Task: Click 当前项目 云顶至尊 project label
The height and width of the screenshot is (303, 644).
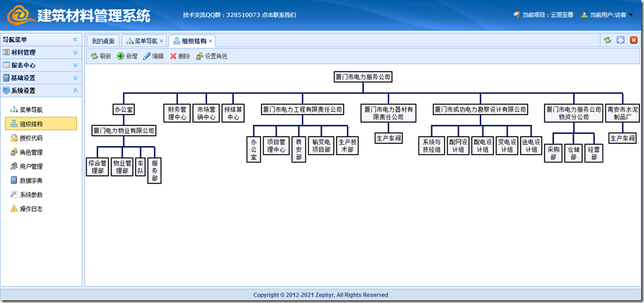Action: coord(543,15)
